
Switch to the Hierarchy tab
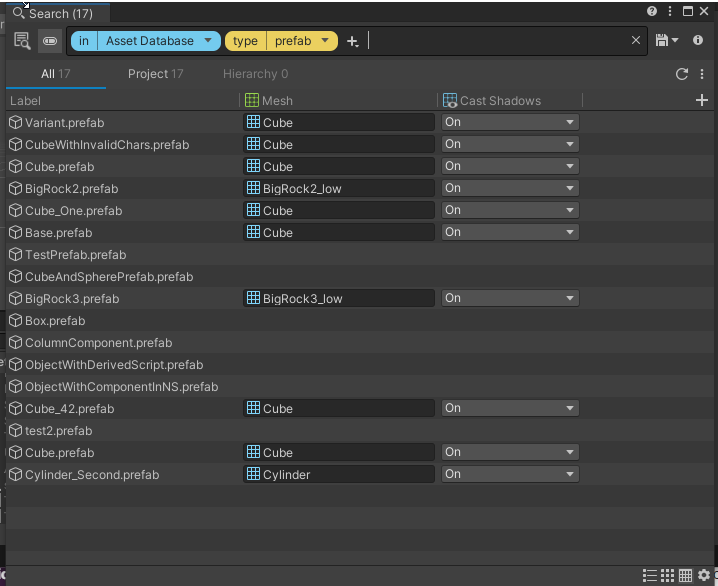pyautogui.click(x=255, y=74)
